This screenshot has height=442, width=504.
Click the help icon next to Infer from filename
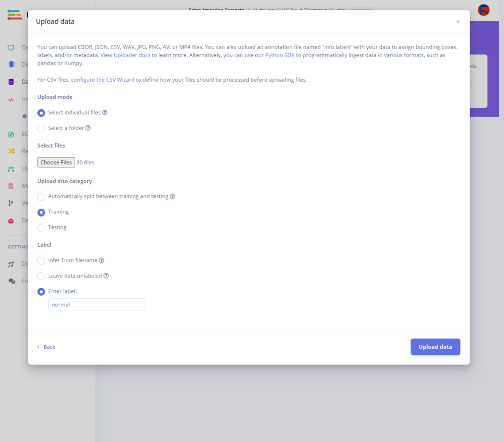pos(102,260)
